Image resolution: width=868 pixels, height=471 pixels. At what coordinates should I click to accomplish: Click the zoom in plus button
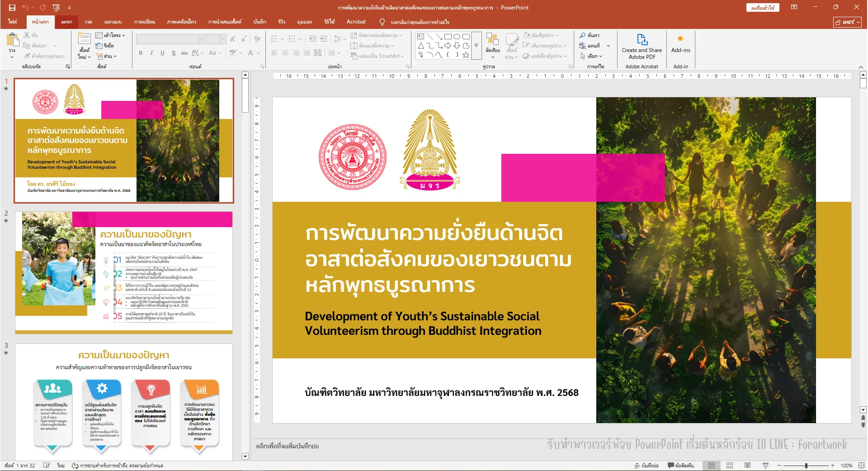point(832,466)
